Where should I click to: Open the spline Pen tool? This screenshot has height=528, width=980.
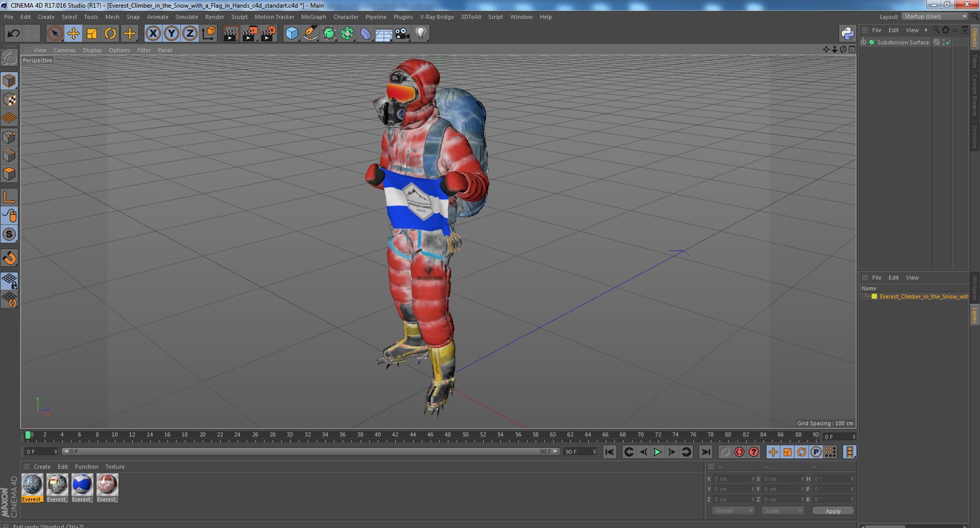(310, 34)
